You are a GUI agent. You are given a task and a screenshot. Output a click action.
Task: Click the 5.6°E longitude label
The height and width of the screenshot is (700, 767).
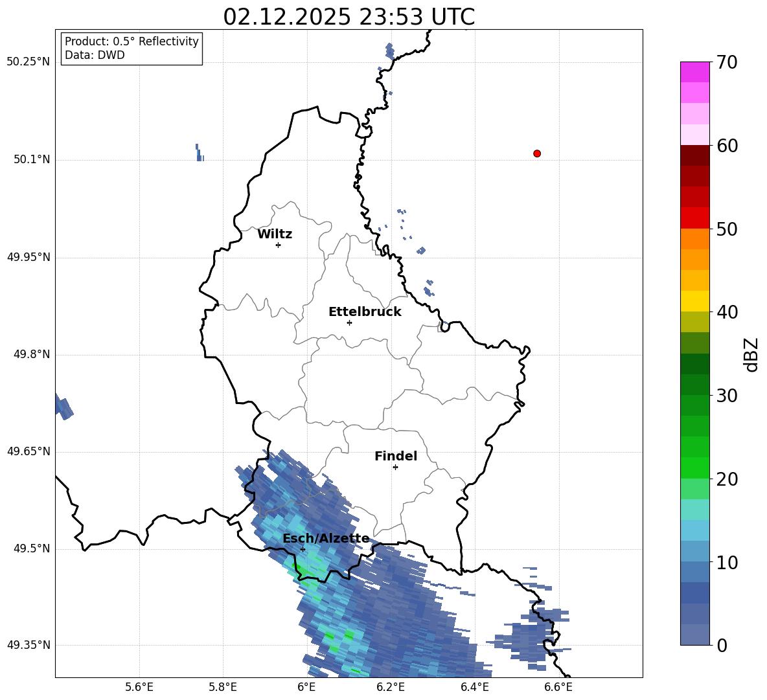[x=139, y=687]
